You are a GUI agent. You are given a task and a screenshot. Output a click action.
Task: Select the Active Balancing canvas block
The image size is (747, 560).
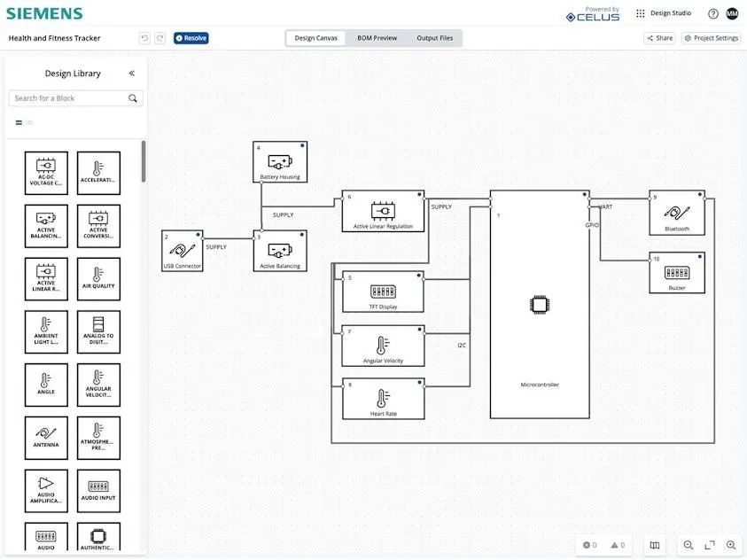pyautogui.click(x=280, y=251)
